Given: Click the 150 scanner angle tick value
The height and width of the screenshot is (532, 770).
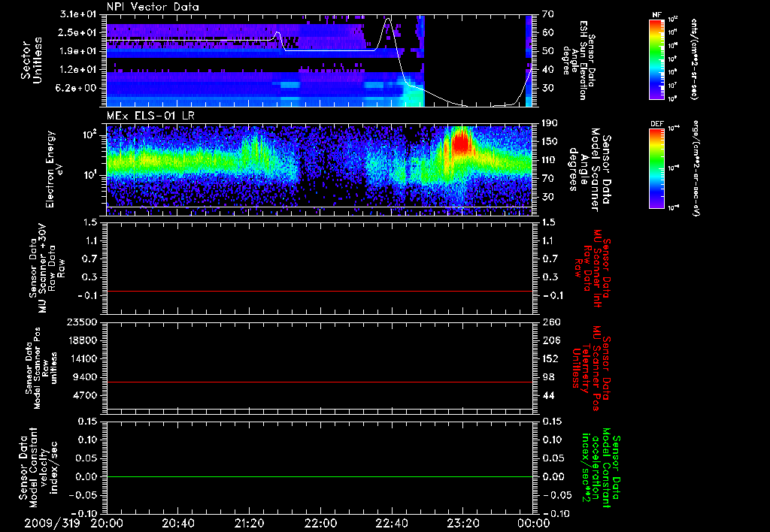Looking at the screenshot, I should point(551,141).
